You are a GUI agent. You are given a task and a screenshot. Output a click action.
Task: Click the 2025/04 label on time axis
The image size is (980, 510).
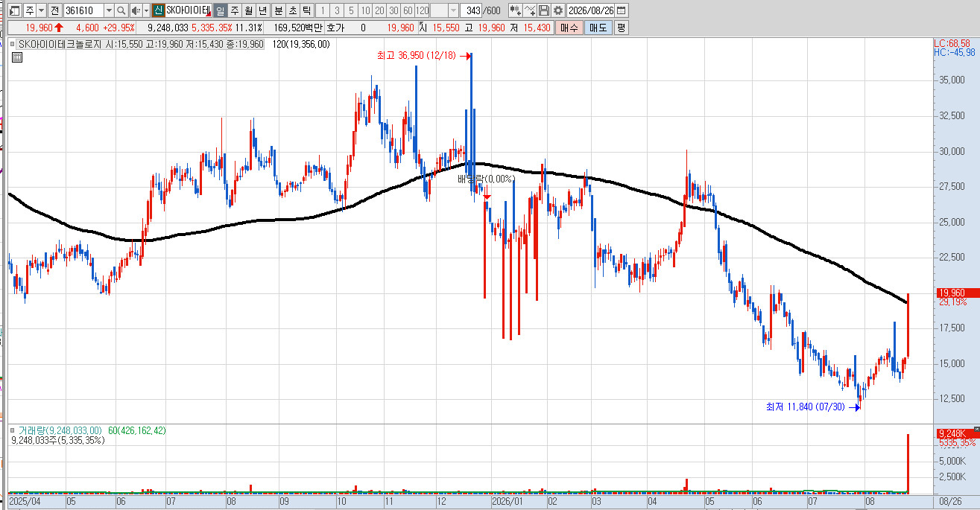tap(23, 503)
